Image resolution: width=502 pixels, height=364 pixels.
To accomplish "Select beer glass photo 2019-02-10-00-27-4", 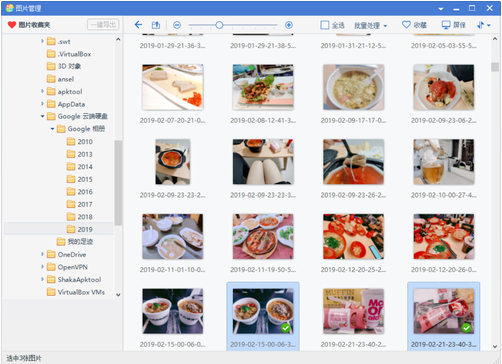I will click(444, 162).
